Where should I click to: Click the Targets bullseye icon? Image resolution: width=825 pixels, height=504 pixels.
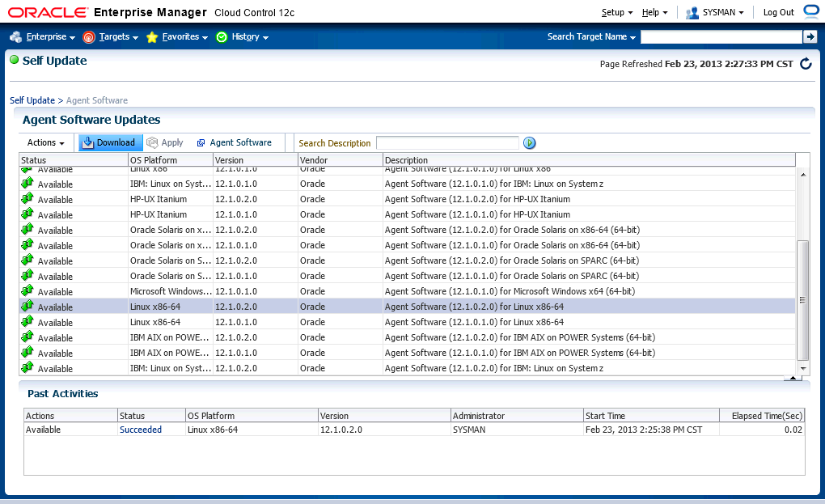(x=89, y=37)
